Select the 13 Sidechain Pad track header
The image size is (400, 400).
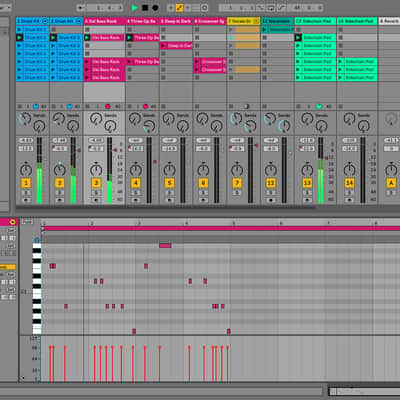[315, 21]
